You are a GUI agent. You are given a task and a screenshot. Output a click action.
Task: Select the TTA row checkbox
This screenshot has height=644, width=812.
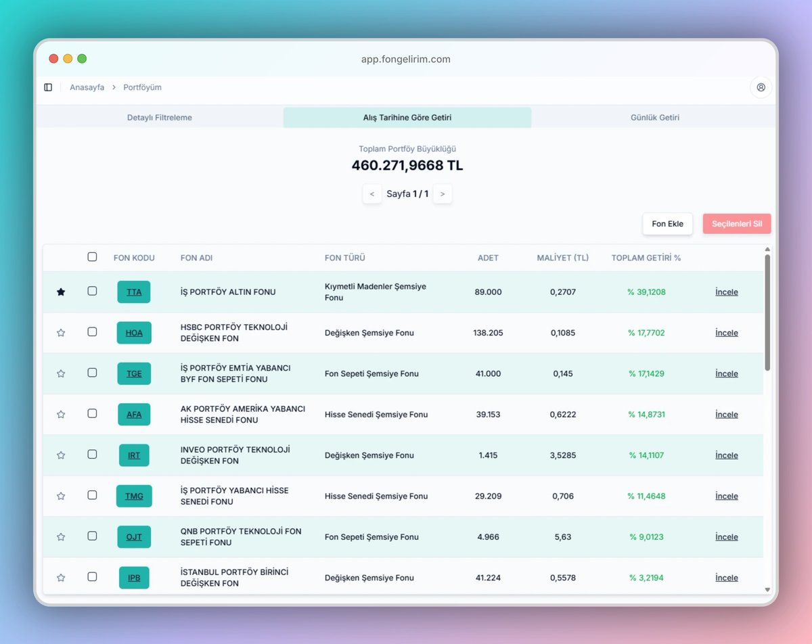point(92,291)
